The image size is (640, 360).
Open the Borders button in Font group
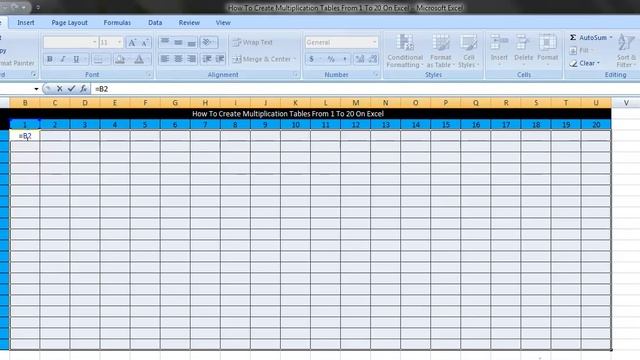click(x=98, y=60)
